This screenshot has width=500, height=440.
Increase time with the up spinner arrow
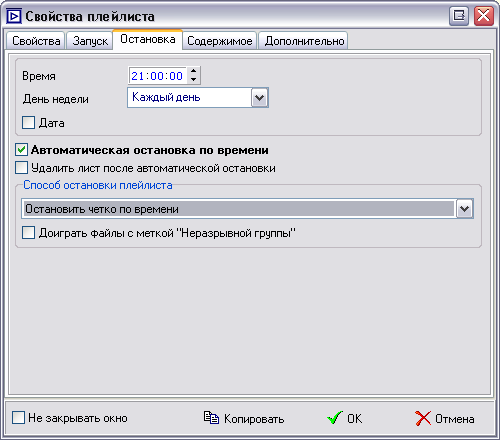(x=193, y=71)
